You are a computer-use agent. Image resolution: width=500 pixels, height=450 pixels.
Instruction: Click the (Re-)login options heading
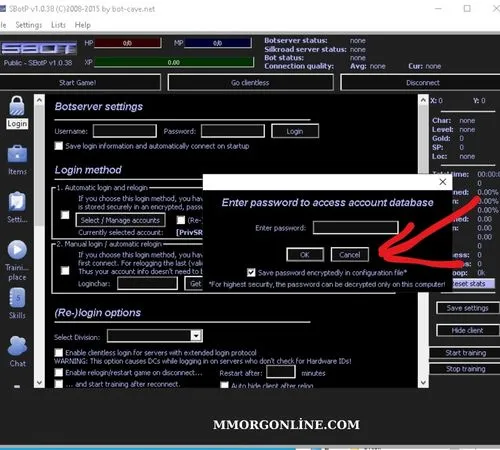(98, 313)
